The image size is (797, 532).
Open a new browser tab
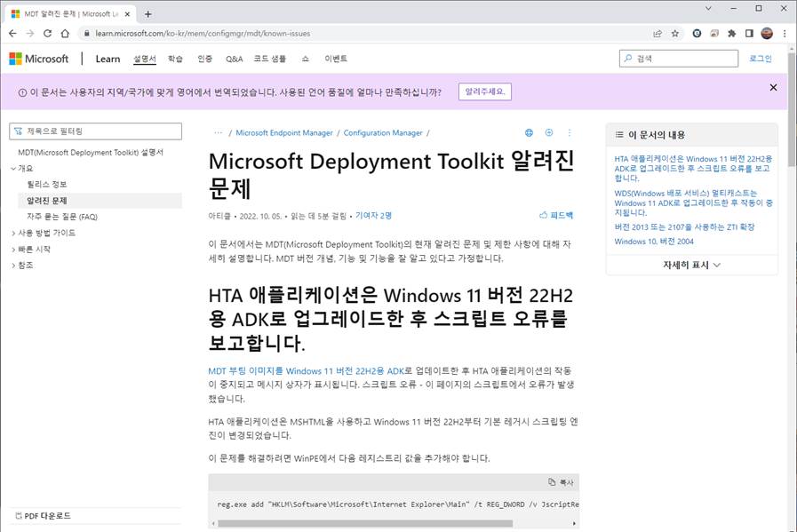[147, 14]
